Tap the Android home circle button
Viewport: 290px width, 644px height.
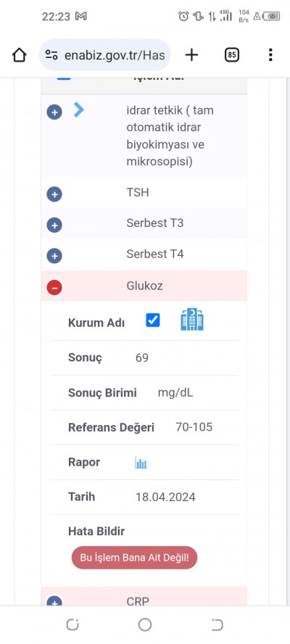tap(144, 624)
